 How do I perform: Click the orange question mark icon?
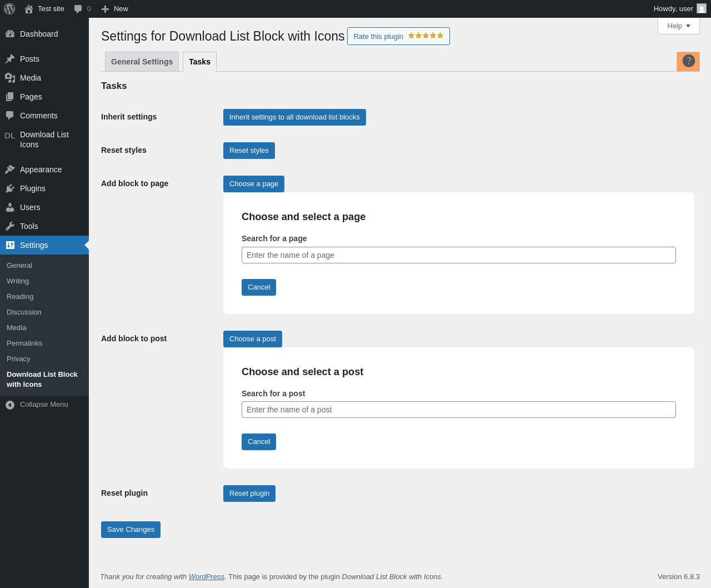click(x=688, y=61)
